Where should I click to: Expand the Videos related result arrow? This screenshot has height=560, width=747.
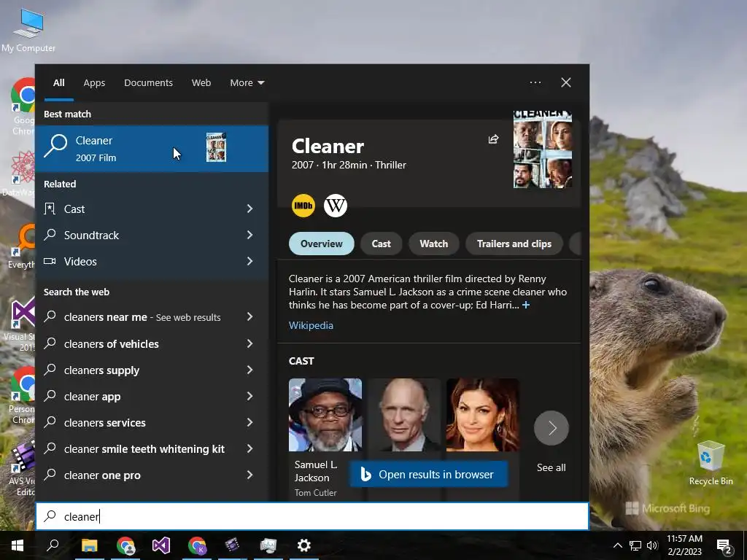coord(249,261)
